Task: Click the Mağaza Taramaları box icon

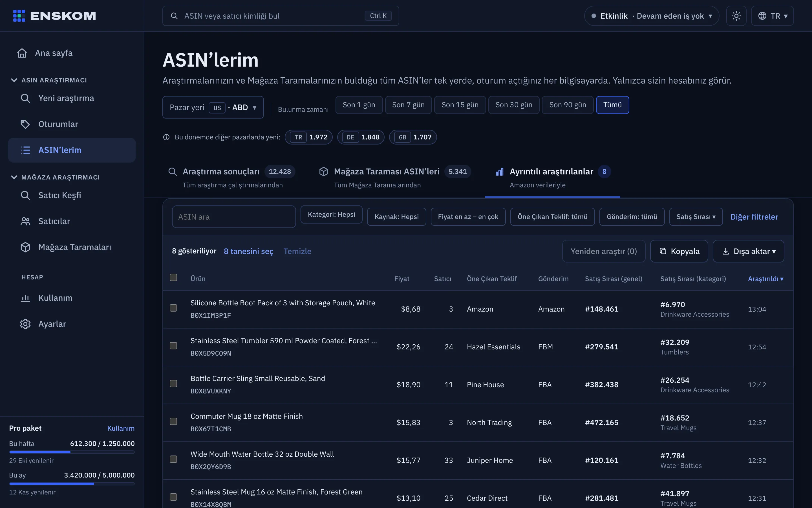Action: [25, 247]
